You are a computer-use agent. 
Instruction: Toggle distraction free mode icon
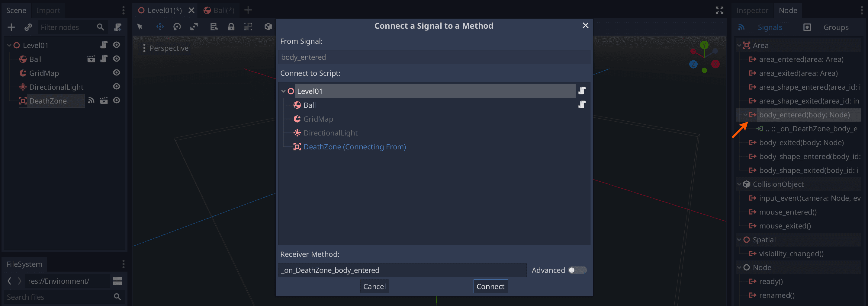point(719,11)
